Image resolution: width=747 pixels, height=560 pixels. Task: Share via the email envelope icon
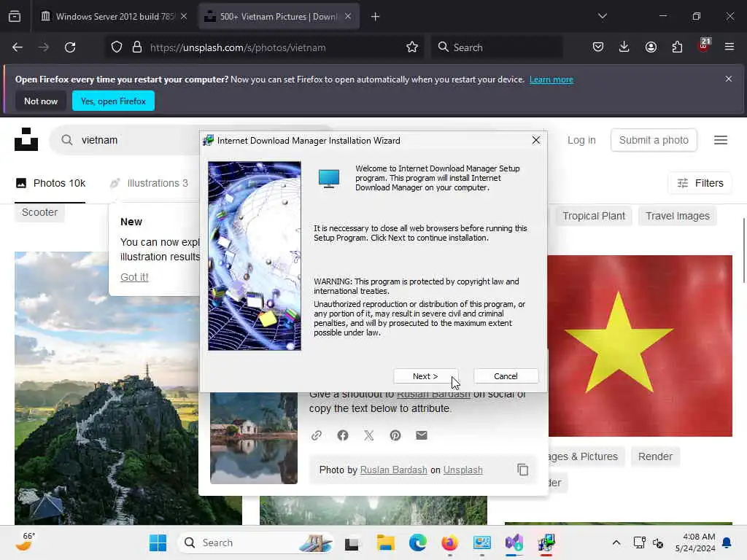[422, 435]
